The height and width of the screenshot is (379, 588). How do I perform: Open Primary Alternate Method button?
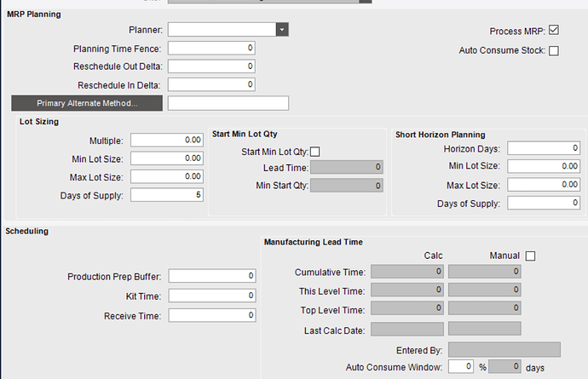coord(87,103)
